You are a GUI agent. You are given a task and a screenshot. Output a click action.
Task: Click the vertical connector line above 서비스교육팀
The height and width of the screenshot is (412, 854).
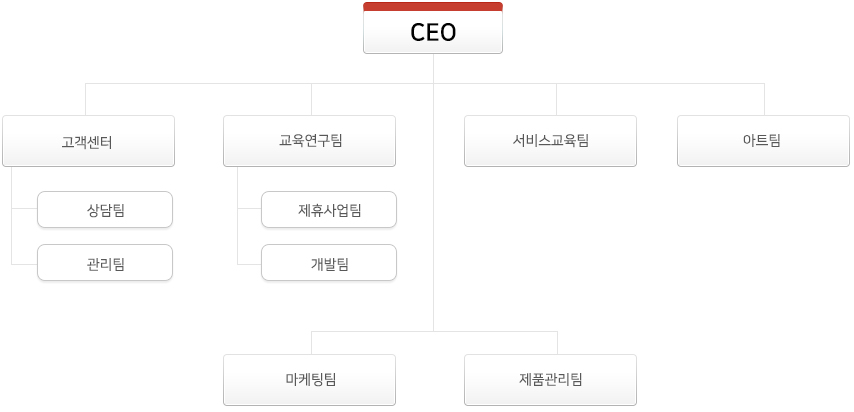(x=556, y=99)
